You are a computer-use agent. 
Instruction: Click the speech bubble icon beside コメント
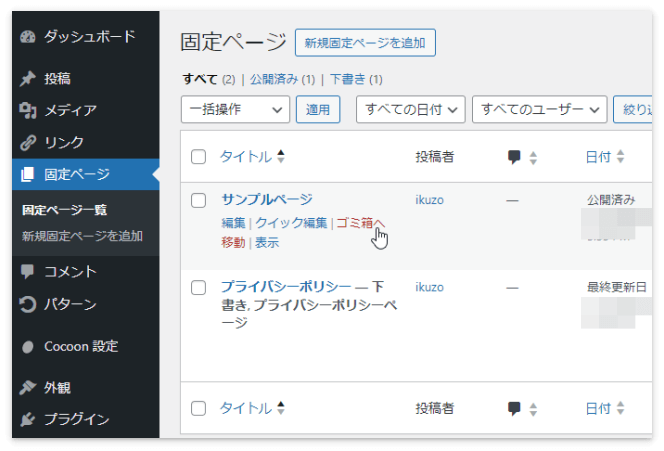[x=28, y=271]
